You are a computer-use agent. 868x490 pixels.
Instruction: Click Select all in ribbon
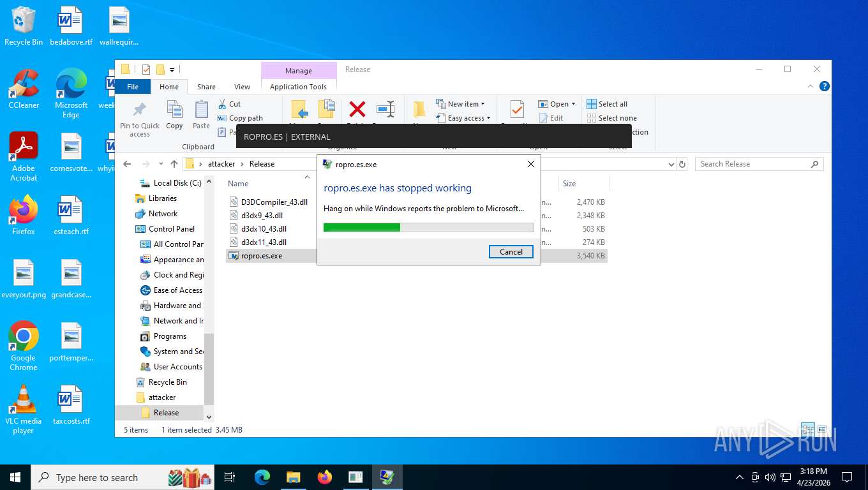(607, 104)
